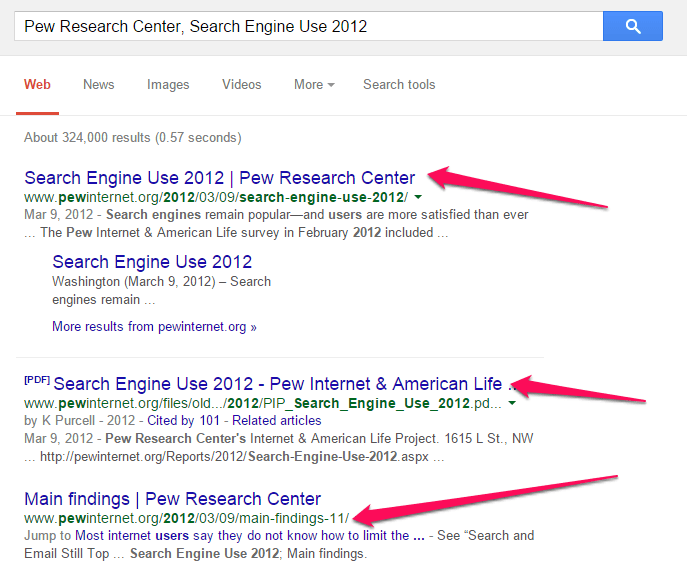Screen dimensions: 687x584
Task: Open the indented 'Search Engine Use 2012' sublink
Action: point(152,262)
